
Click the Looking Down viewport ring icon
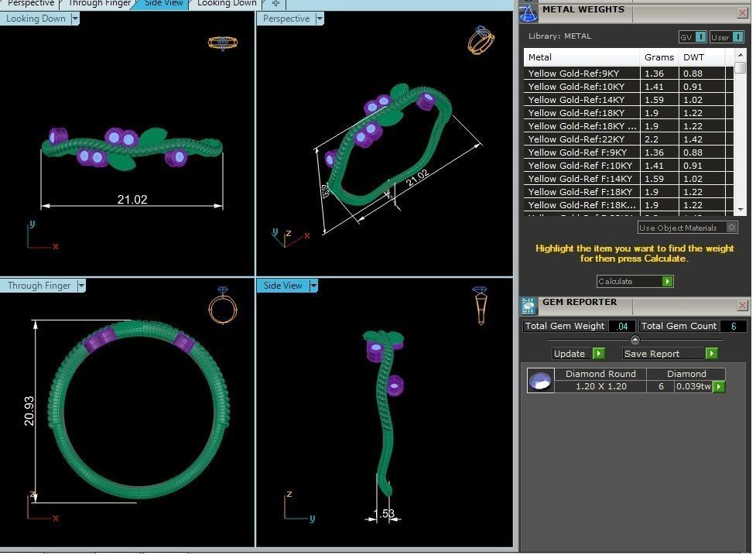[223, 43]
